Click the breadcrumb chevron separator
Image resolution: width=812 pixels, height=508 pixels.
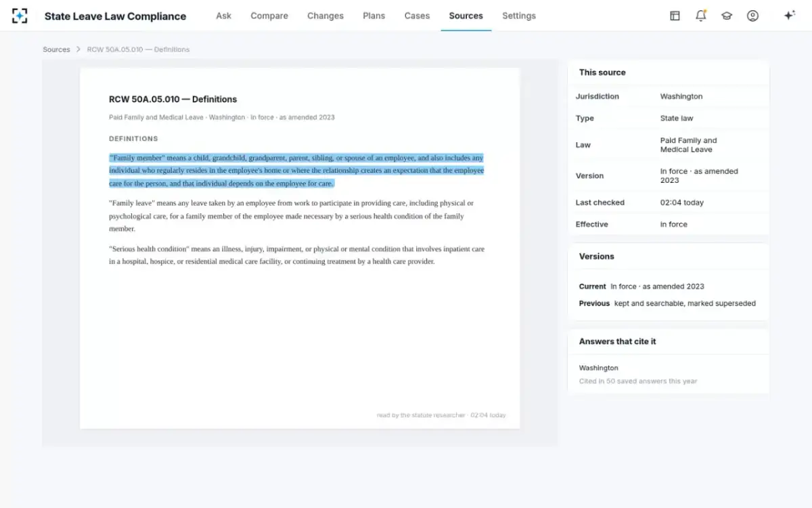click(78, 49)
